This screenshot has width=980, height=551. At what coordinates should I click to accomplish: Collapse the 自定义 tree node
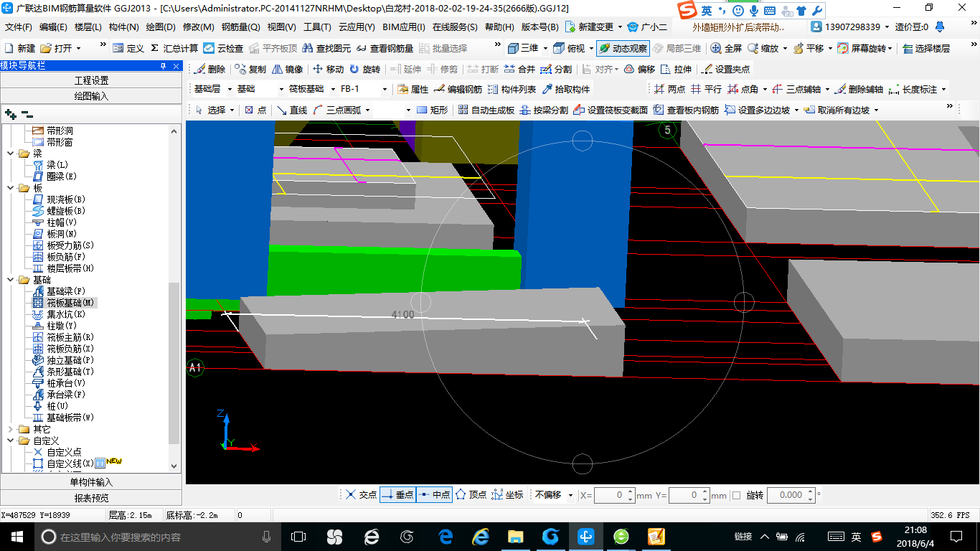[10, 441]
